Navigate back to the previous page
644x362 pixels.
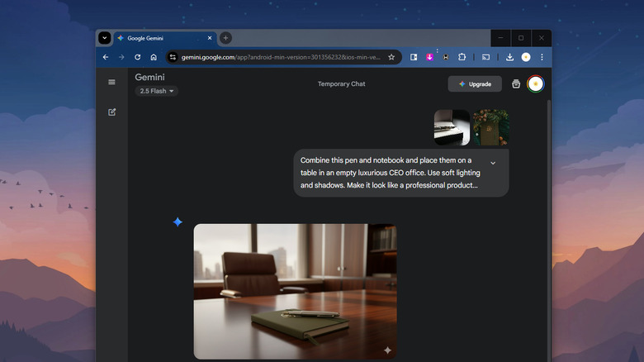pyautogui.click(x=105, y=57)
